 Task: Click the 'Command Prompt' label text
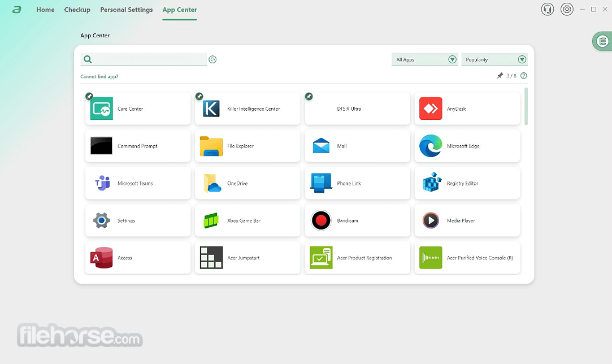click(x=137, y=146)
